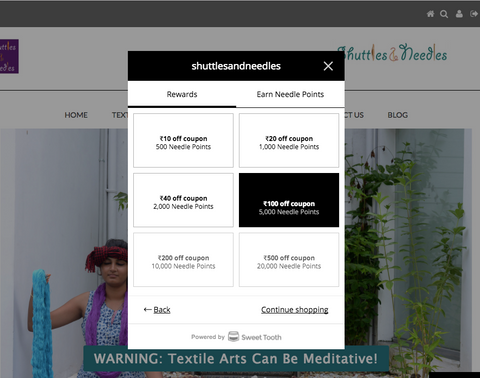Close the shuttlesandneedles rewards popup
The image size is (480, 378).
[x=328, y=66]
